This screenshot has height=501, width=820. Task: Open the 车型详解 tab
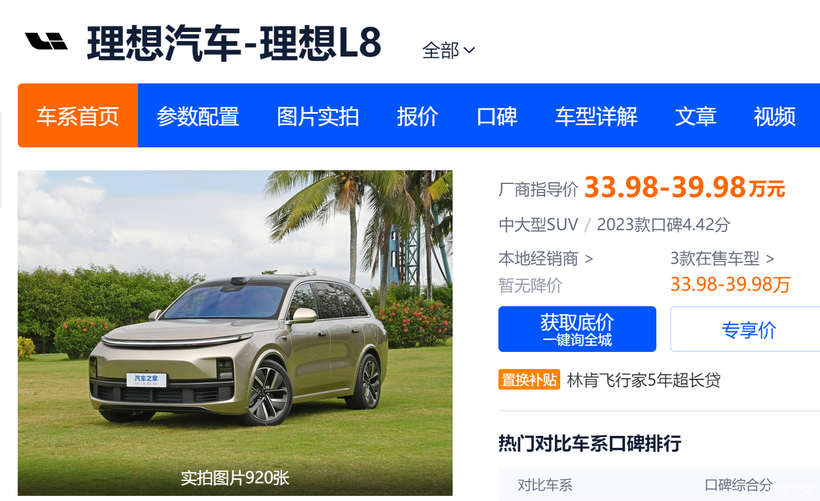(x=596, y=116)
